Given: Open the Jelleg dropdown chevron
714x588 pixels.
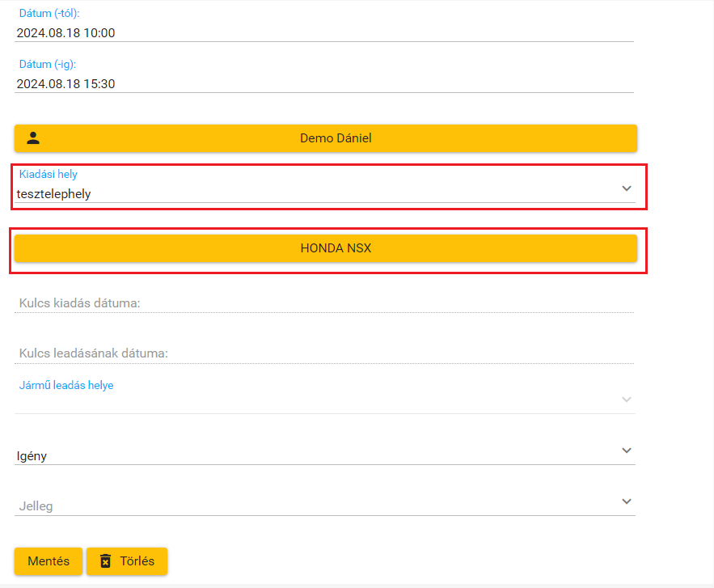Looking at the screenshot, I should click(626, 501).
